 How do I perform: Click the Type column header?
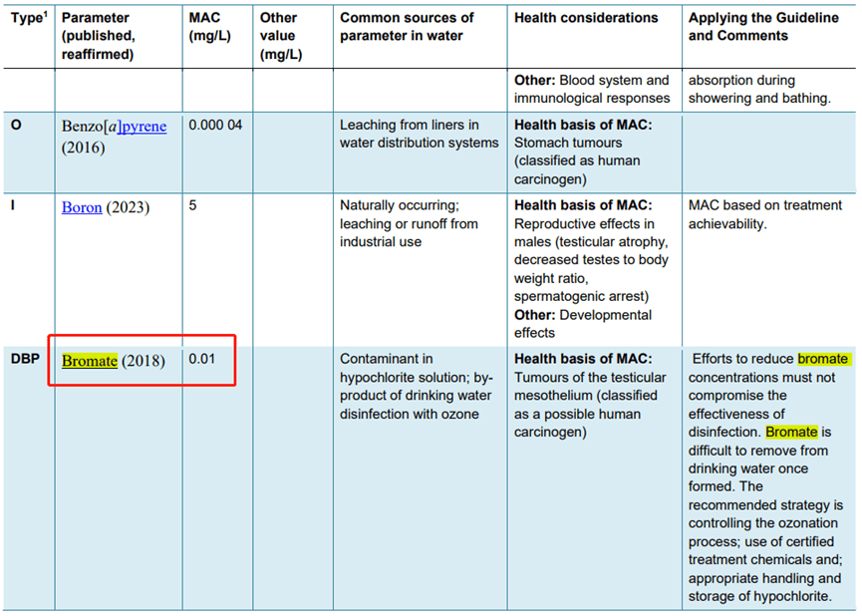click(x=29, y=18)
